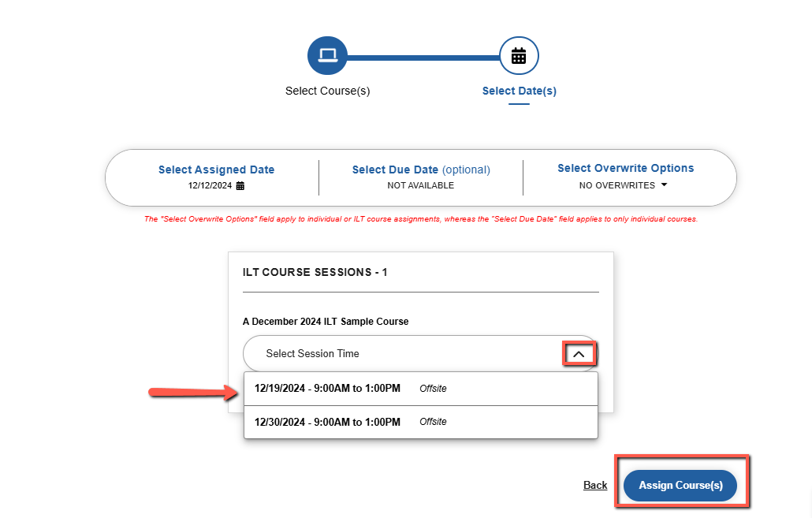
Task: Click the Select Due Date (optional) heading
Action: (x=421, y=170)
